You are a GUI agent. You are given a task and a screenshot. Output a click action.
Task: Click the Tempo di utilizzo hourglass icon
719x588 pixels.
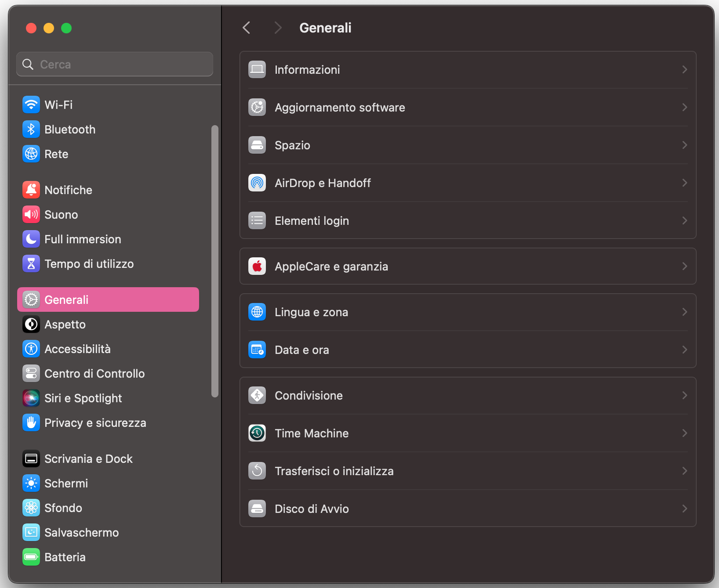pos(31,263)
